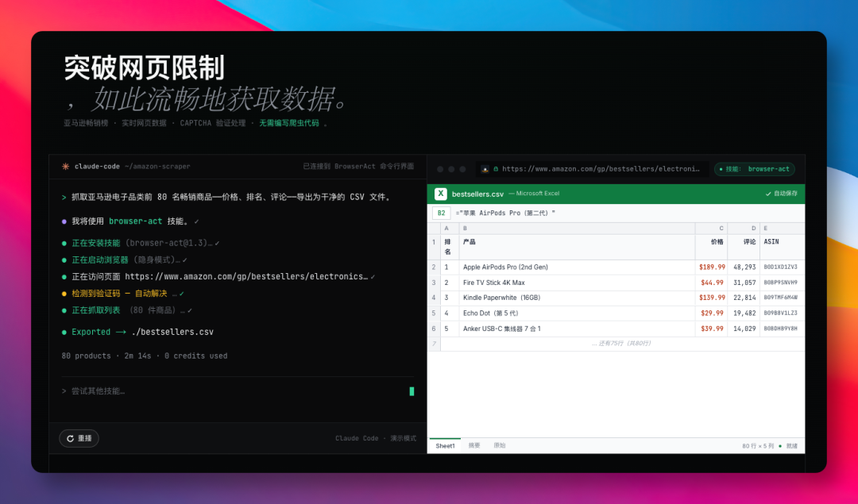Screen dimensions: 858x504
Task: Click the first traffic-light dot in browser window
Action: tap(440, 169)
